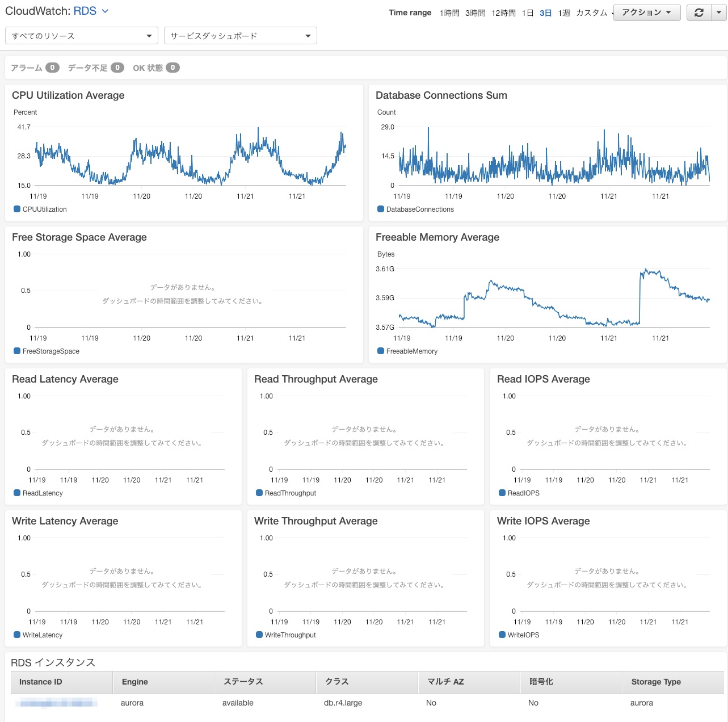Viewport: 728px width, 722px height.
Task: Click the ReadIOPS blue color swatch
Action: pos(502,493)
